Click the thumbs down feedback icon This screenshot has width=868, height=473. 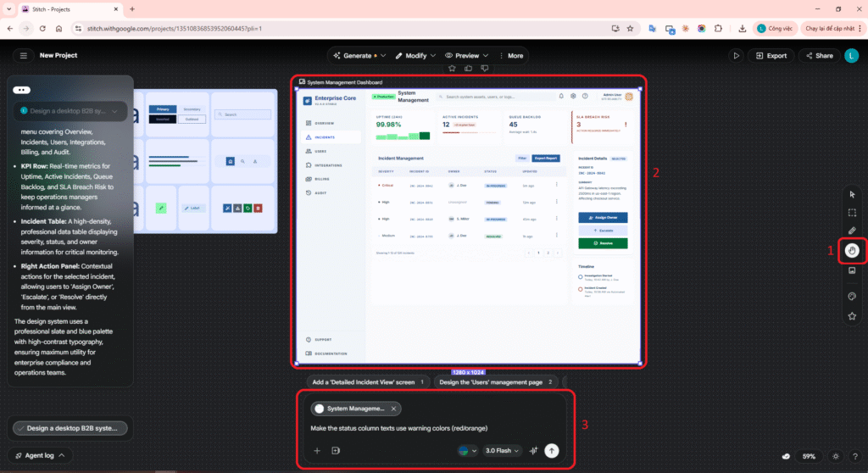click(x=485, y=68)
